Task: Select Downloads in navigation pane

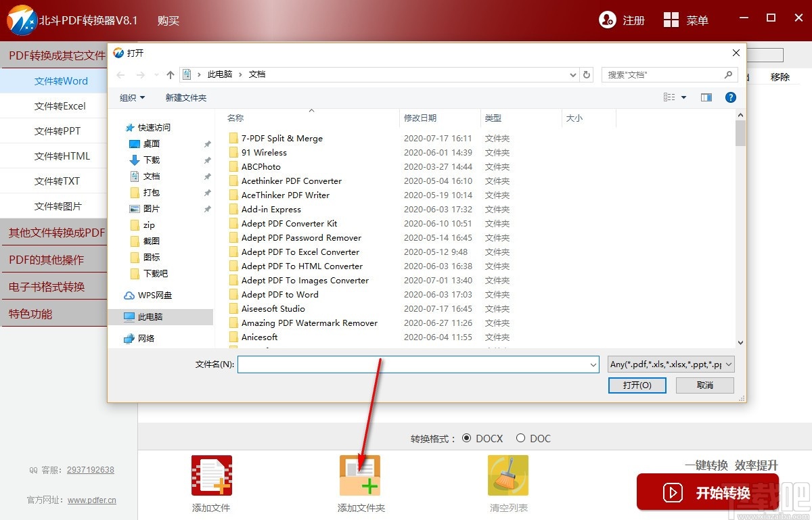Action: (152, 160)
